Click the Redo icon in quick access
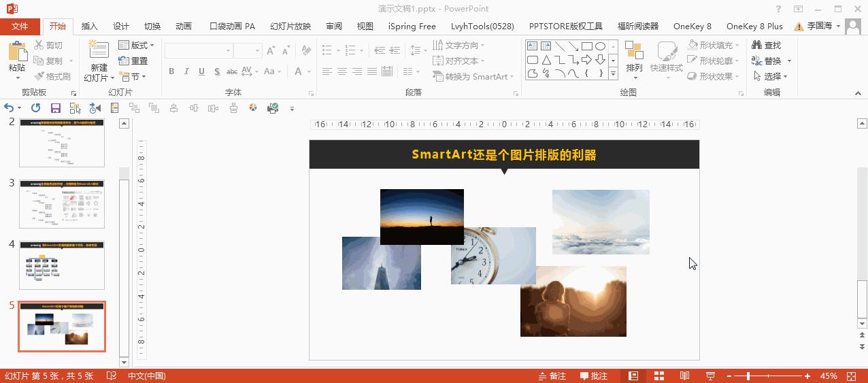Screen dimensions: 868x383 point(36,107)
